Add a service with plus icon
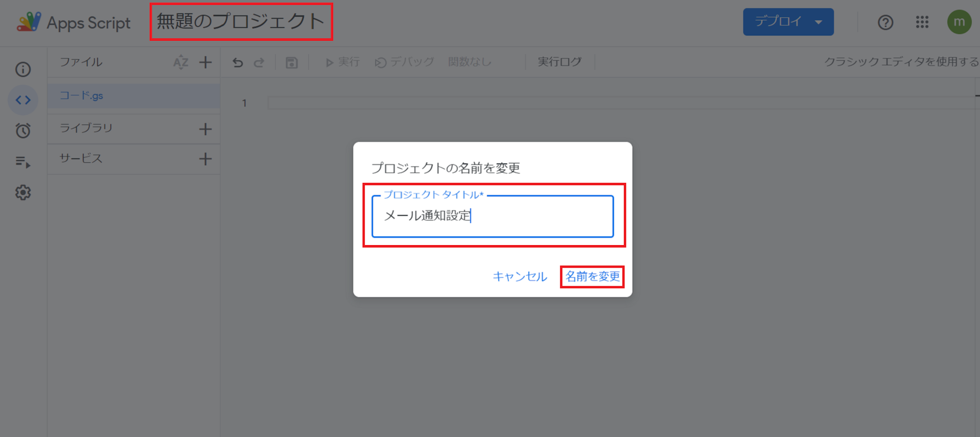Viewport: 980px width, 437px height. [205, 159]
